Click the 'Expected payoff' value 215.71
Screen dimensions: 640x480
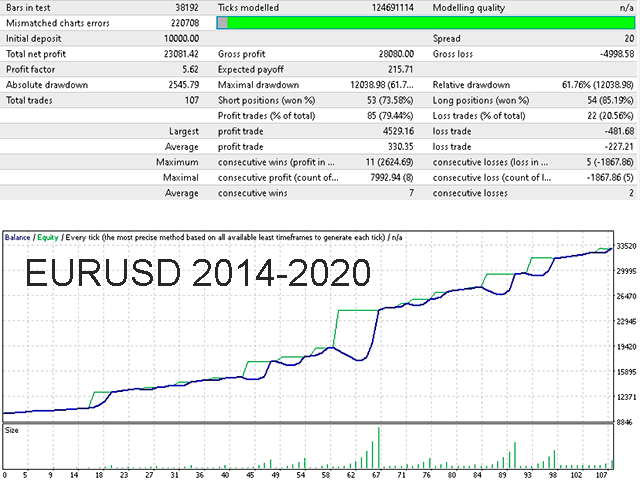[x=400, y=69]
